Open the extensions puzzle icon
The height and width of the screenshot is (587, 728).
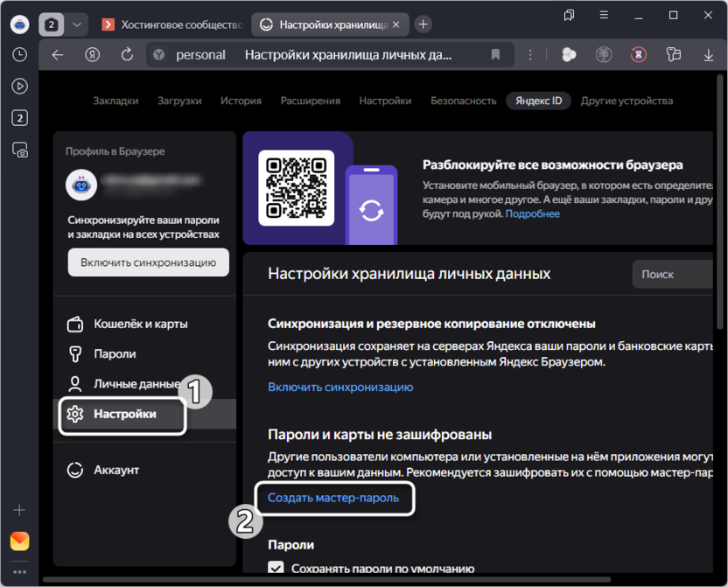coord(673,55)
